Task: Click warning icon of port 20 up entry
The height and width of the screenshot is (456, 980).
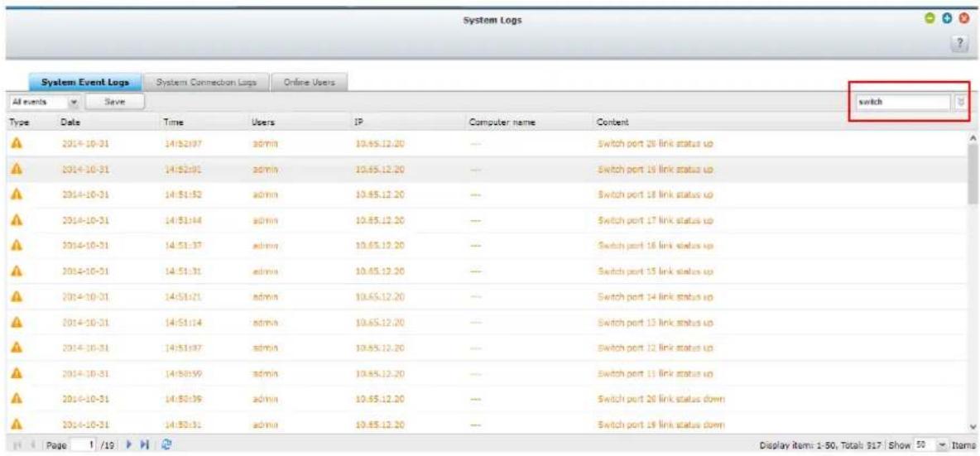Action: click(x=14, y=143)
